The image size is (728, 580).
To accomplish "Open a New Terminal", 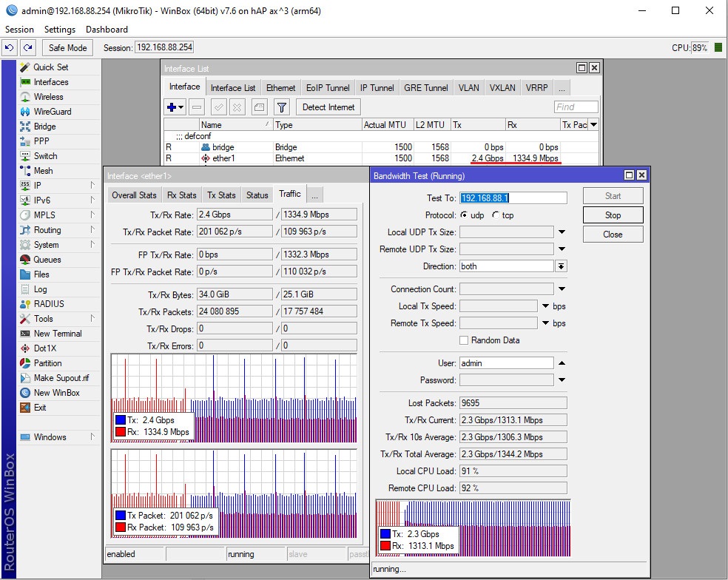I will 58,334.
